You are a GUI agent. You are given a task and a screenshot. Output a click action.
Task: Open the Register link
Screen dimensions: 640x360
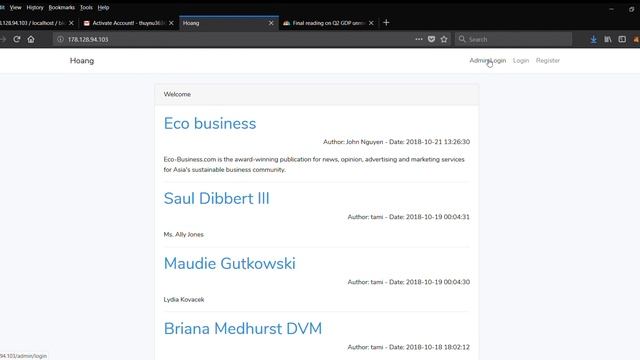[x=548, y=60]
